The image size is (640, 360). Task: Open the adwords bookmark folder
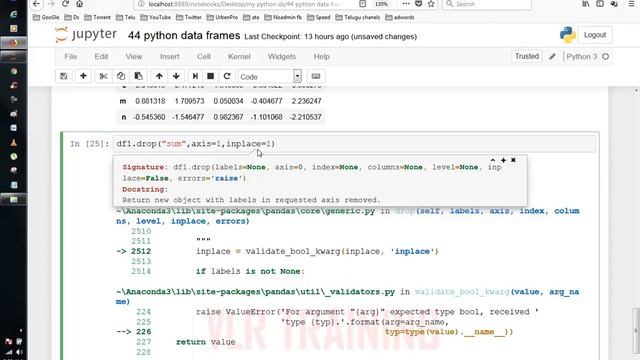400,18
